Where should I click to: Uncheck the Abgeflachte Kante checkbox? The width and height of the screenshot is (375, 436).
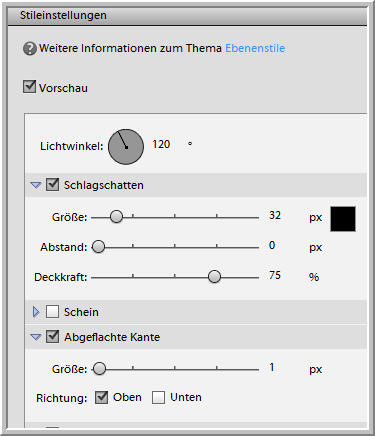point(52,337)
